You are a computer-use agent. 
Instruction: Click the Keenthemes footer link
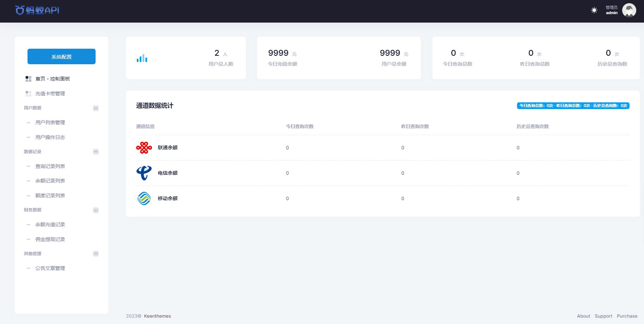click(x=157, y=316)
